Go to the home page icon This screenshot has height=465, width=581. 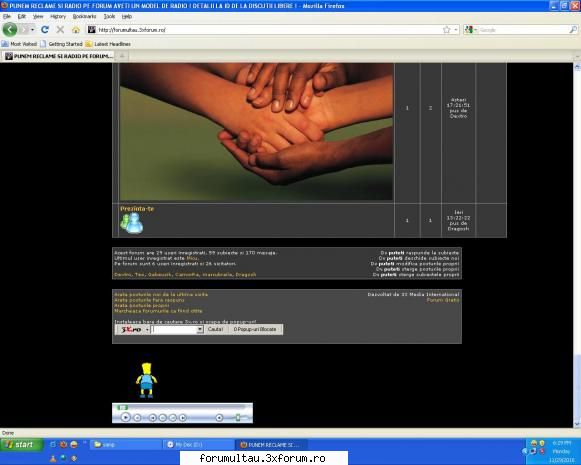(76, 30)
